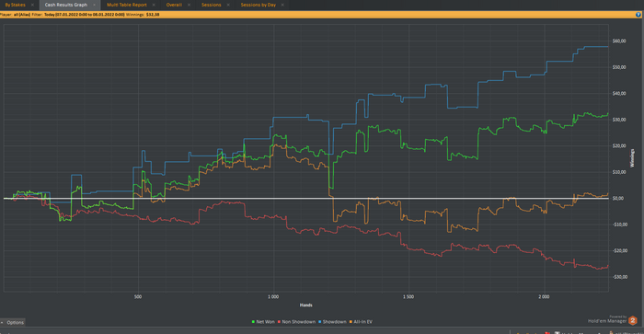Viewport: 644px width, 334px height.
Task: Open the Sessions by Day tab
Action: click(x=258, y=5)
